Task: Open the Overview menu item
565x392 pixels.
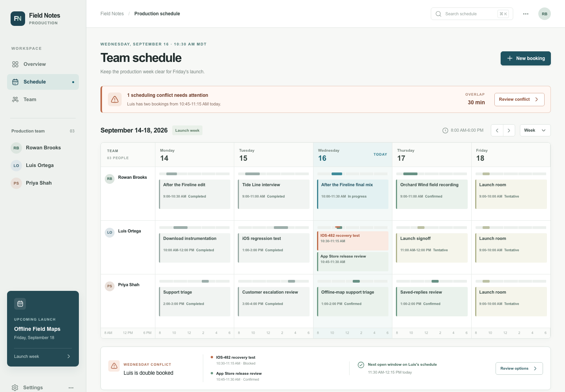Action: pos(43,64)
